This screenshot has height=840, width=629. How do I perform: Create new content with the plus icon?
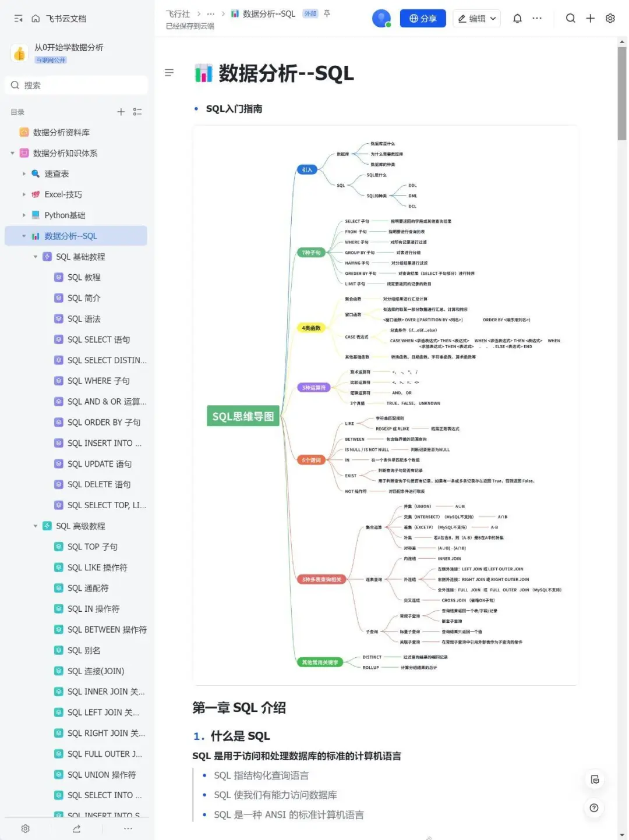[590, 18]
